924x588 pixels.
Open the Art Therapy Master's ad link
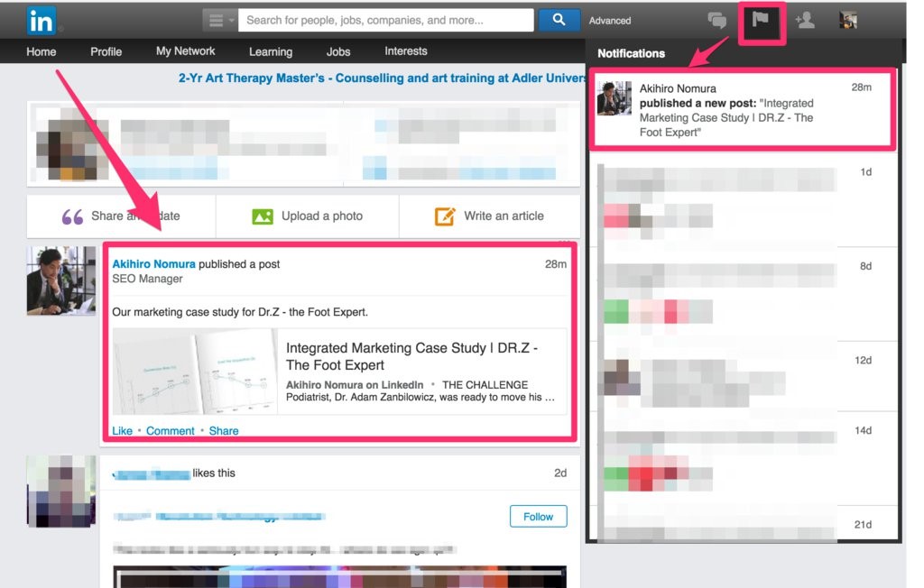pyautogui.click(x=382, y=78)
